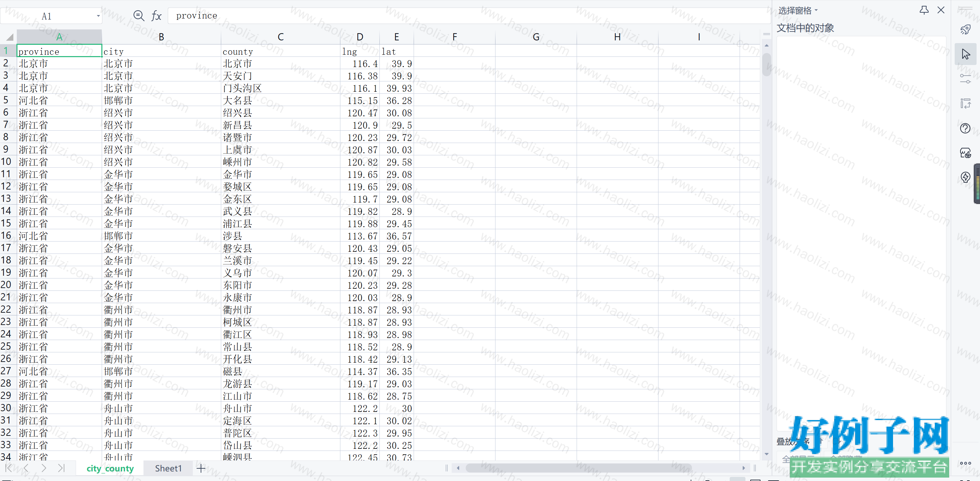Select the header cell 'lat'
The width and height of the screenshot is (980, 481).
[397, 51]
